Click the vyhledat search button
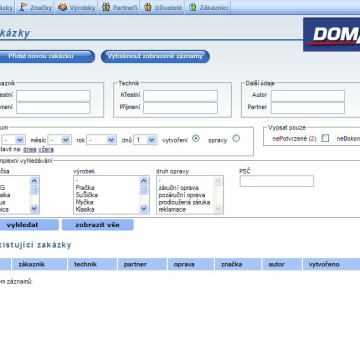Screen dimensions: 360x360 [29, 225]
